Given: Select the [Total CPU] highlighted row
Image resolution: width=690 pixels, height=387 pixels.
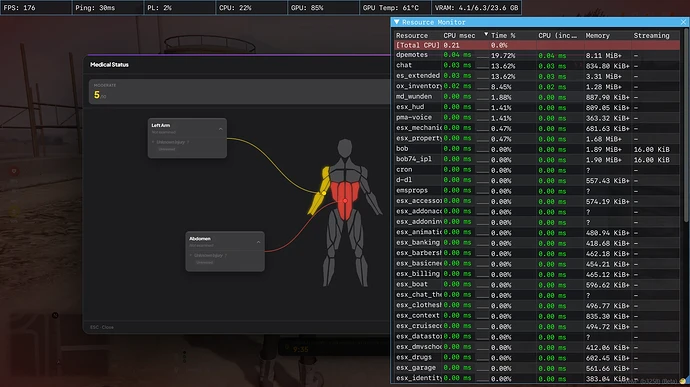Looking at the screenshot, I should [537, 45].
